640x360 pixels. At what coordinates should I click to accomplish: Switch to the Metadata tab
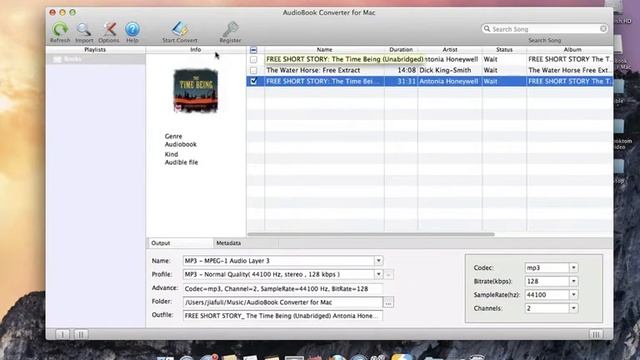246,243
